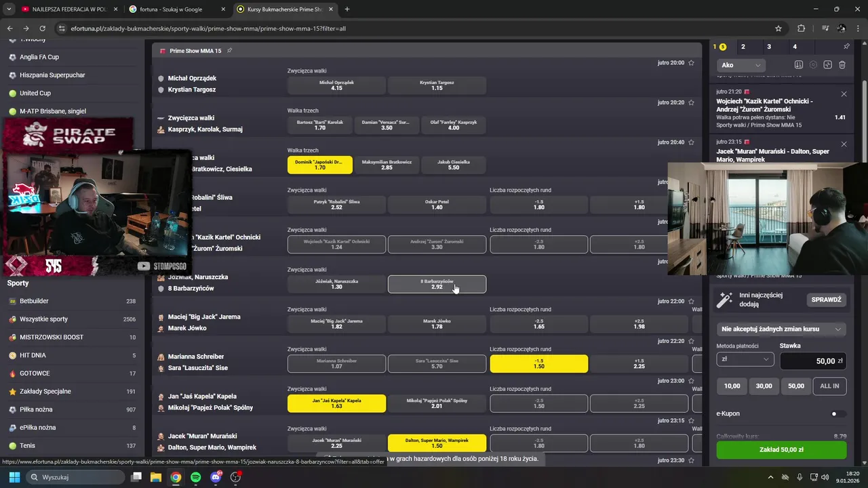This screenshot has width=868, height=488.
Task: Open the browser extensions menu
Action: [802, 28]
